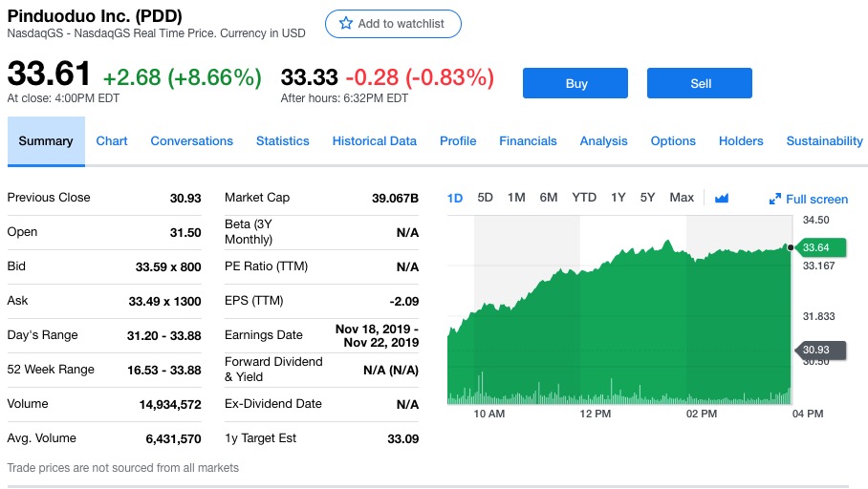This screenshot has width=868, height=489.
Task: Click the Buy button
Action: (575, 83)
